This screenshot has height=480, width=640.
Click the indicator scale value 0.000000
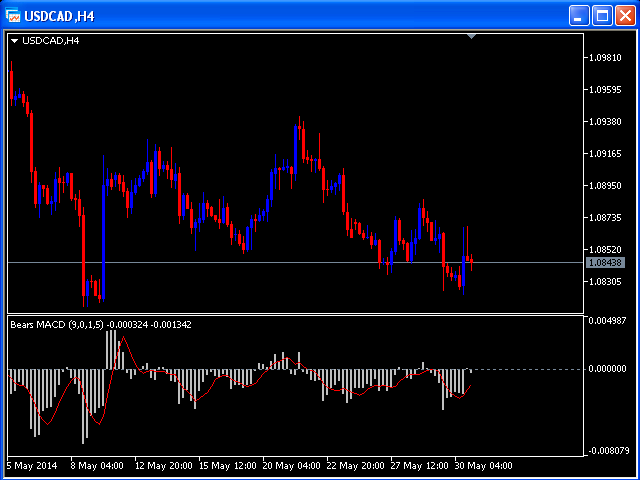[x=607, y=369]
